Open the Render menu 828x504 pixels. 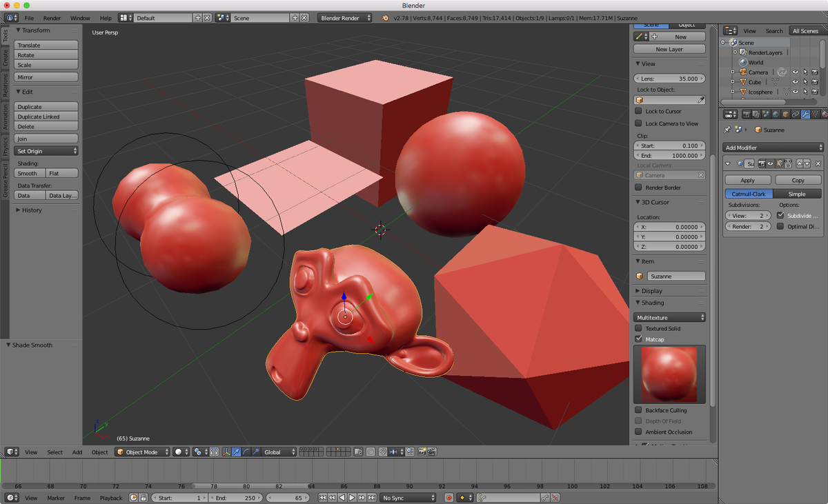tap(52, 18)
